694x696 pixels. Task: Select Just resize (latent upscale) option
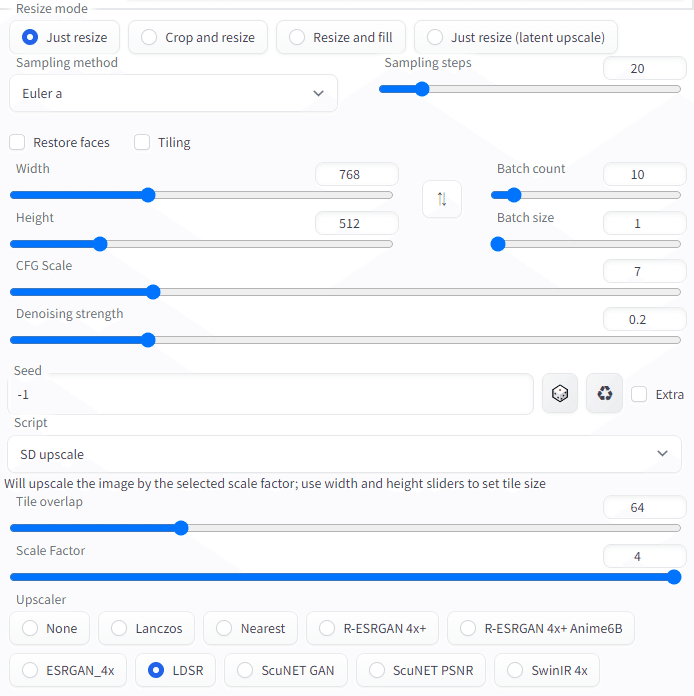coord(516,37)
